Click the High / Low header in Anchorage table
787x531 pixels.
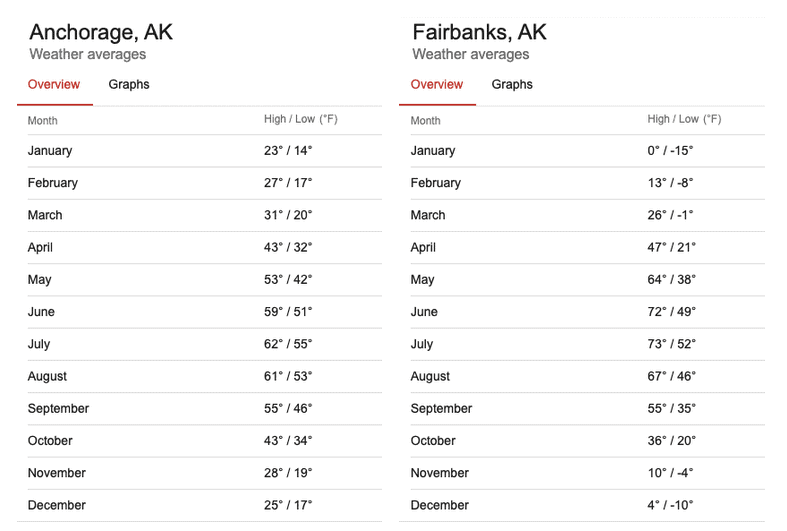[x=301, y=120]
